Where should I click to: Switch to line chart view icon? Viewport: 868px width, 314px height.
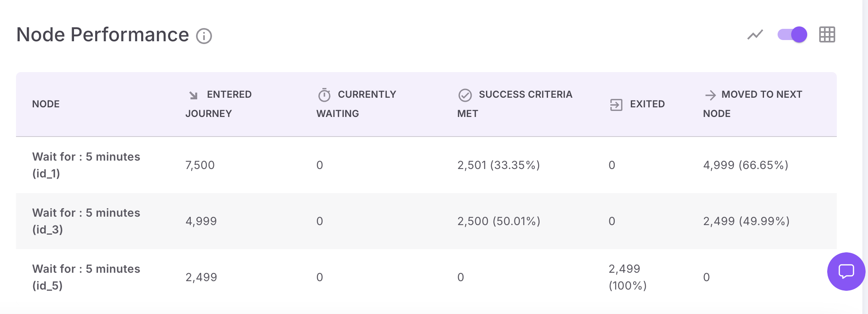755,35
